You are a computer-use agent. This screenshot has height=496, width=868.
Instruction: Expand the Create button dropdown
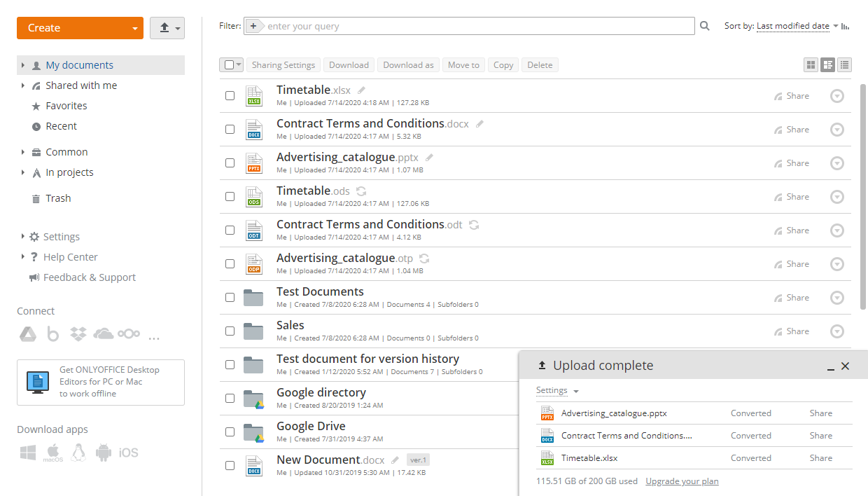coord(135,27)
